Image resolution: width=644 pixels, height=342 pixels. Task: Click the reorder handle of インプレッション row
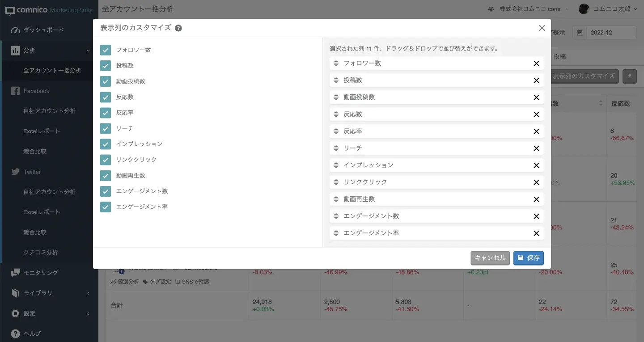(336, 165)
